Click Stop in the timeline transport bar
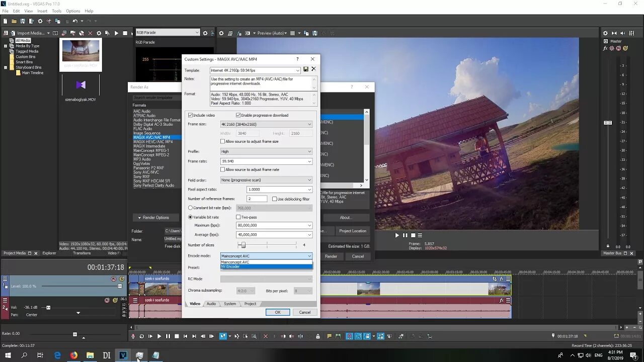Screen dimensions: 644x362 pyautogui.click(x=177, y=336)
